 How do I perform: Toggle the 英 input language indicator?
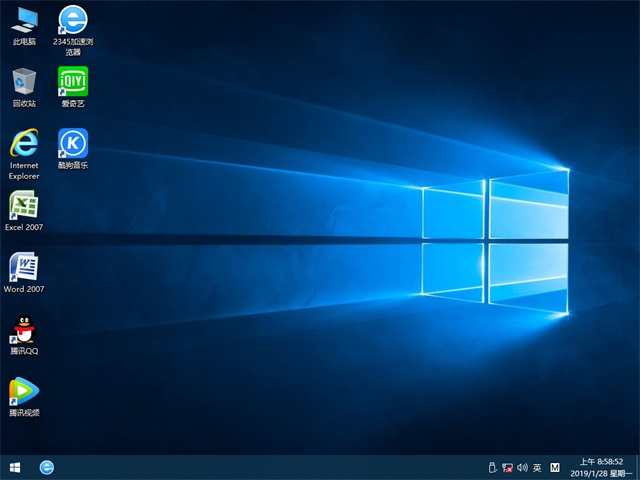coord(537,467)
